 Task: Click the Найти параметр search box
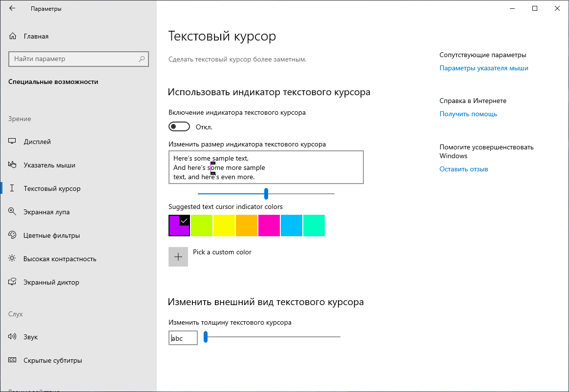[x=78, y=59]
